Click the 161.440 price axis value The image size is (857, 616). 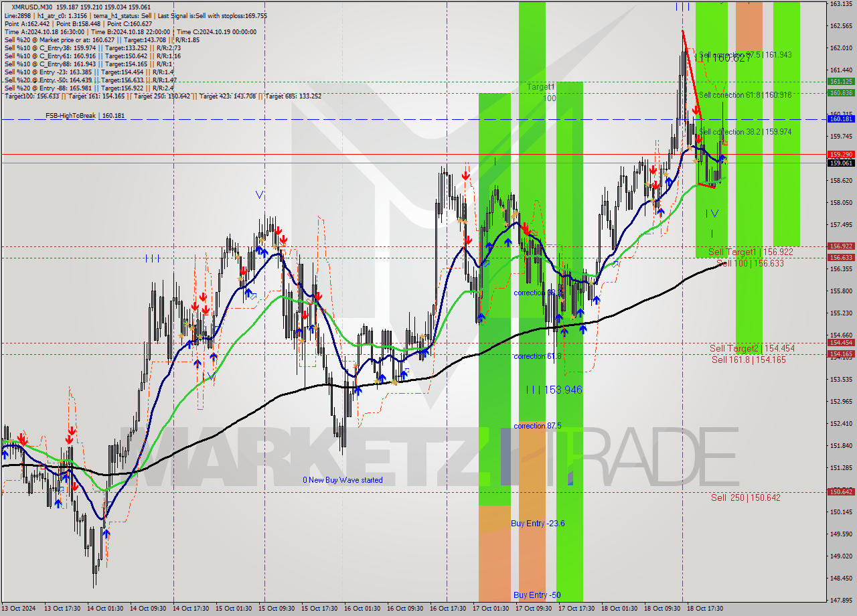tap(841, 70)
